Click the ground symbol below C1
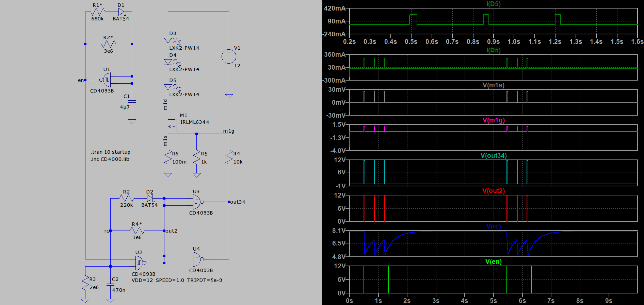This screenshot has width=644, height=305. coord(132,122)
